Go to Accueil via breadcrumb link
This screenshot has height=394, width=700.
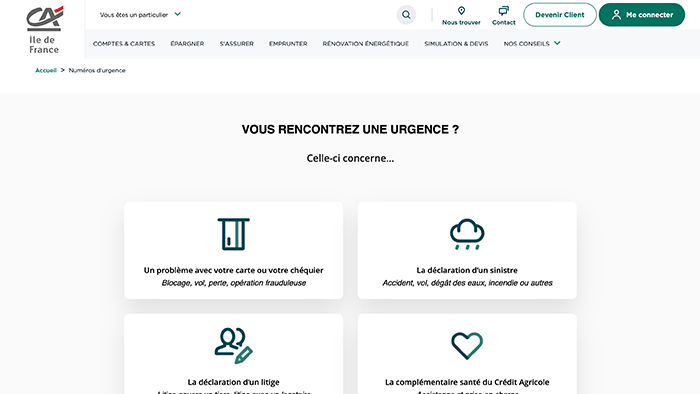46,71
